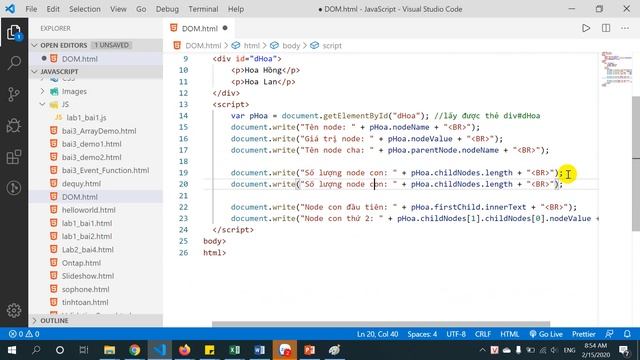Image resolution: width=640 pixels, height=360 pixels.
Task: Select DOM.html under Open Editors
Action: coord(80,59)
